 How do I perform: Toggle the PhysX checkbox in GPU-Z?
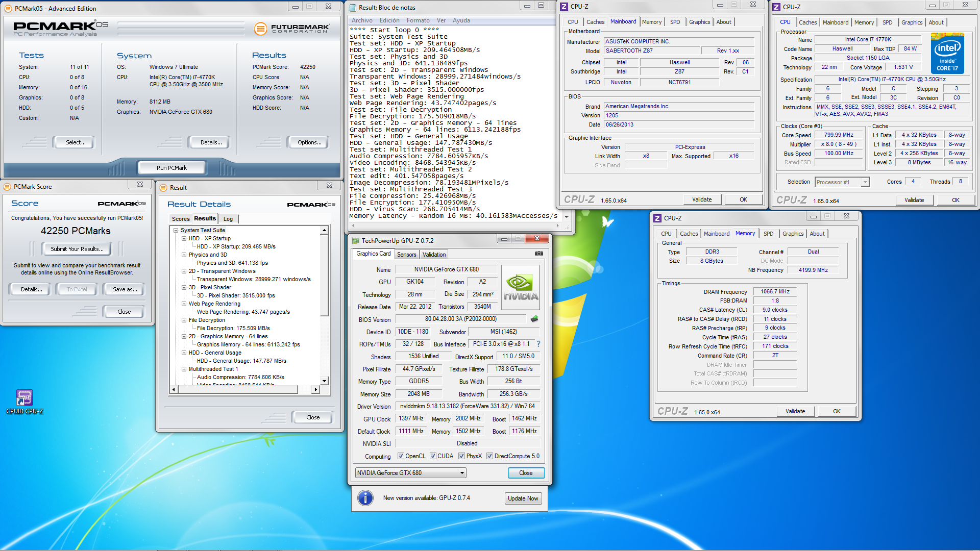(x=461, y=456)
